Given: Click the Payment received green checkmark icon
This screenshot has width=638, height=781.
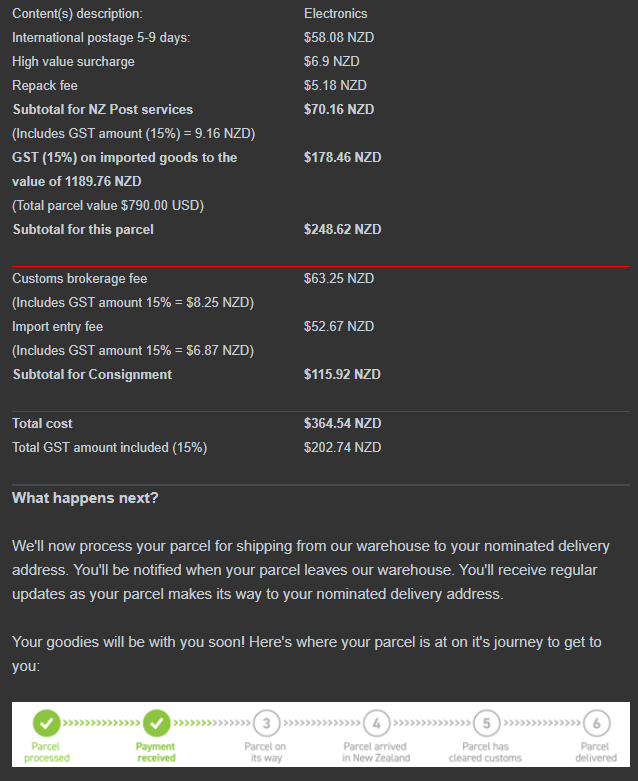Looking at the screenshot, I should (156, 722).
